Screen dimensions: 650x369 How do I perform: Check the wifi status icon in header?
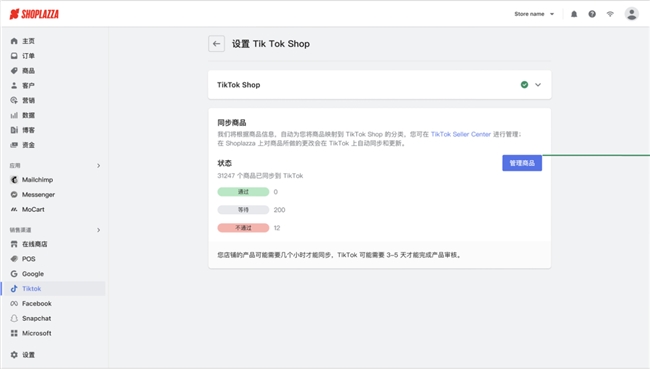610,14
